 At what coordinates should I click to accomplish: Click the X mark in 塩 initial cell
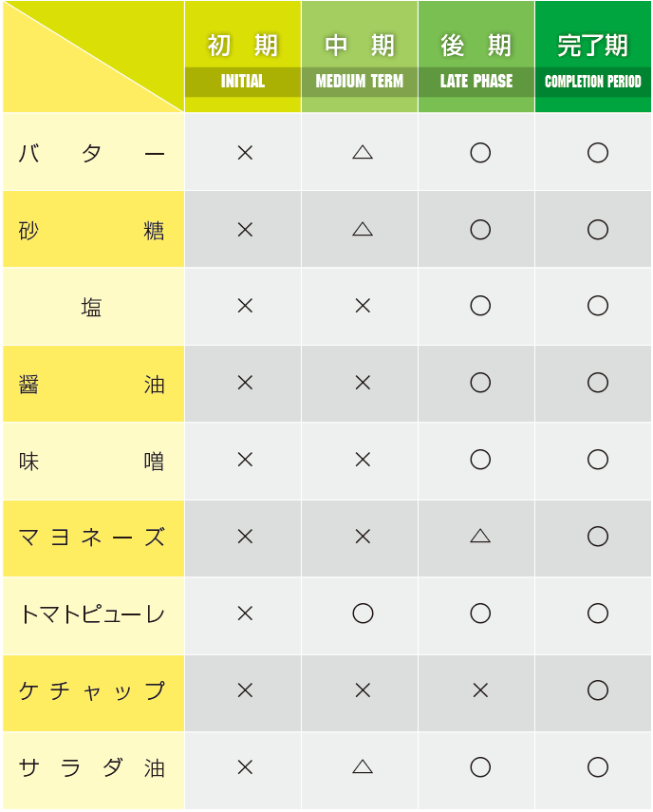[245, 306]
